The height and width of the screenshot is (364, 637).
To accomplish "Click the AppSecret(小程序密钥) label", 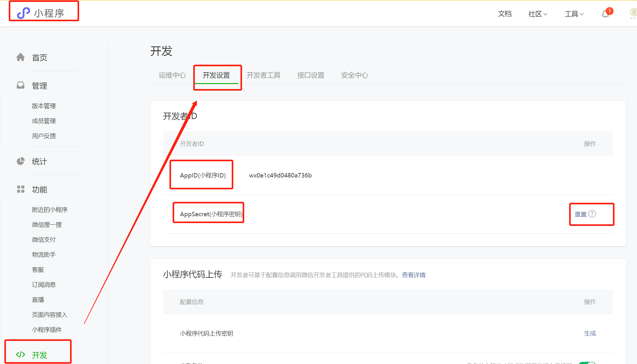I will pyautogui.click(x=211, y=214).
